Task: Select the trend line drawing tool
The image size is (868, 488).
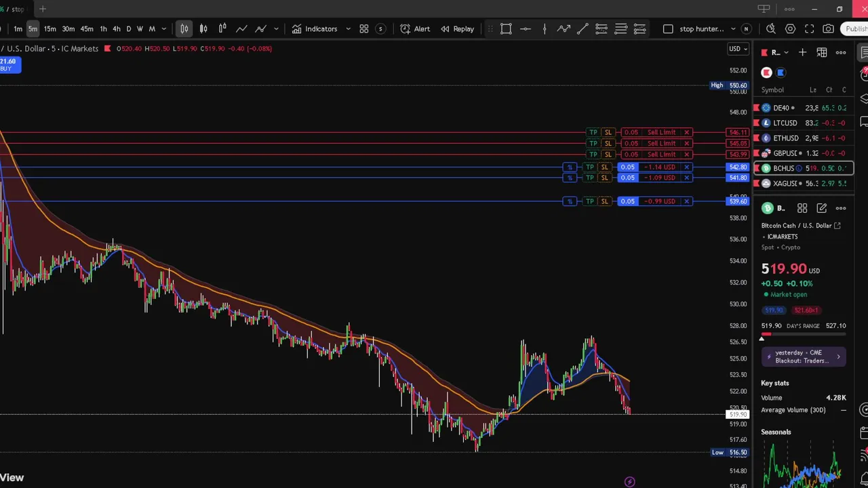Action: [583, 28]
